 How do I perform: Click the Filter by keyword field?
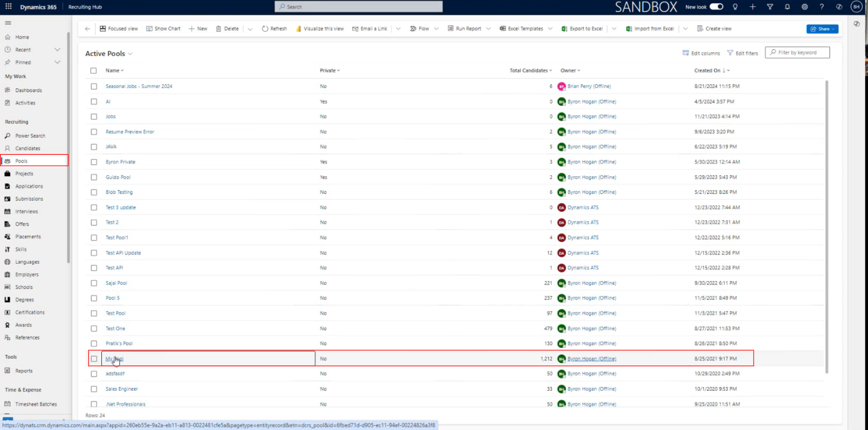pyautogui.click(x=797, y=52)
